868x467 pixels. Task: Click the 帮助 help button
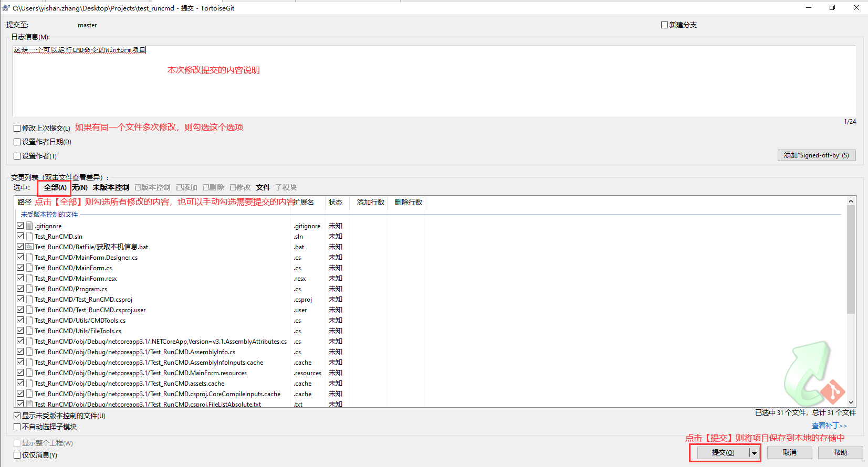pyautogui.click(x=840, y=453)
